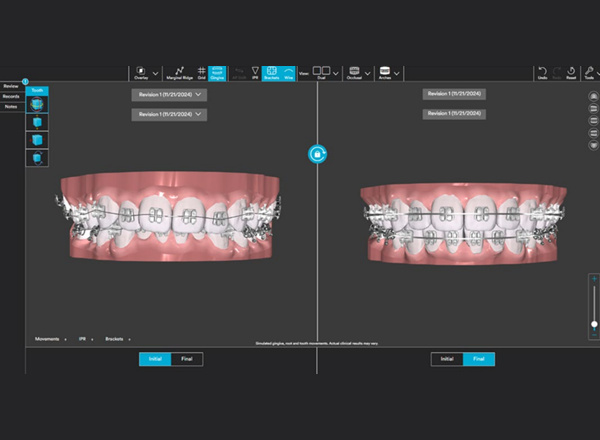600x440 pixels.
Task: Select Final in the left pane
Action: pyautogui.click(x=187, y=359)
